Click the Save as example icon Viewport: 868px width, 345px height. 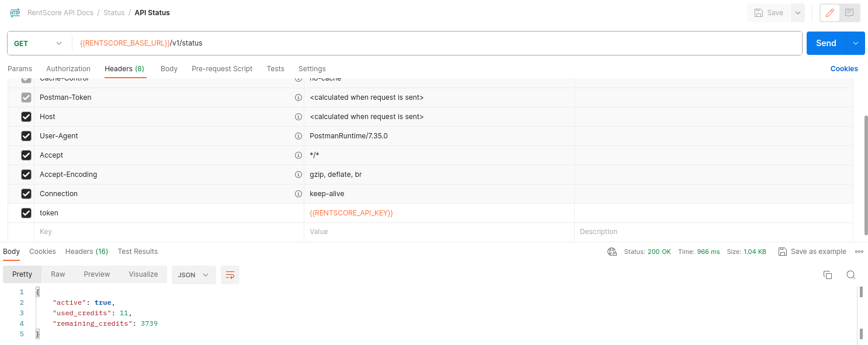[x=783, y=252]
